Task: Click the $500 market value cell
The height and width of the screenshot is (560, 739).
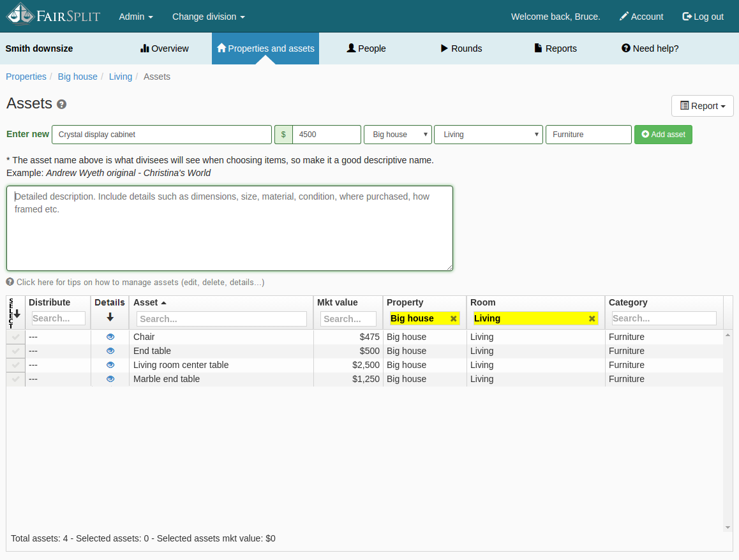Action: [369, 351]
